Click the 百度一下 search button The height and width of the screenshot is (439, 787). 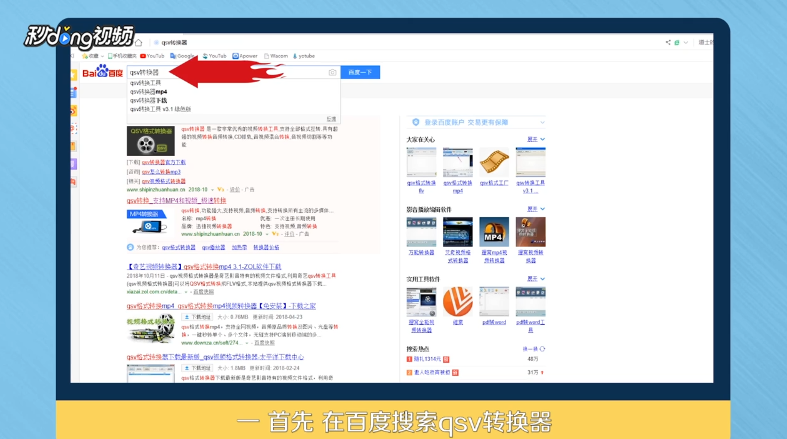coord(360,72)
